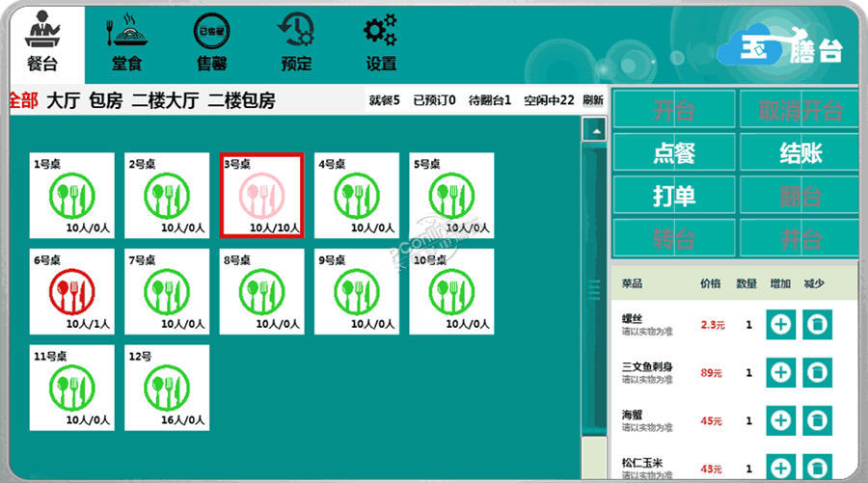Click the 开台 open table button
Image resolution: width=868 pixels, height=483 pixels.
tap(674, 110)
